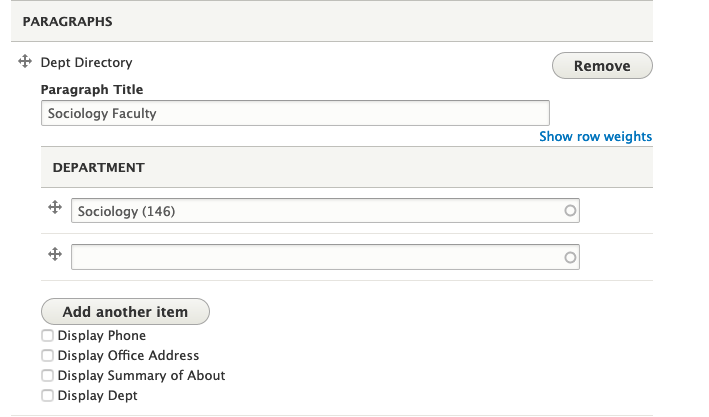Click the PARAGRAPHS section header

[67, 21]
